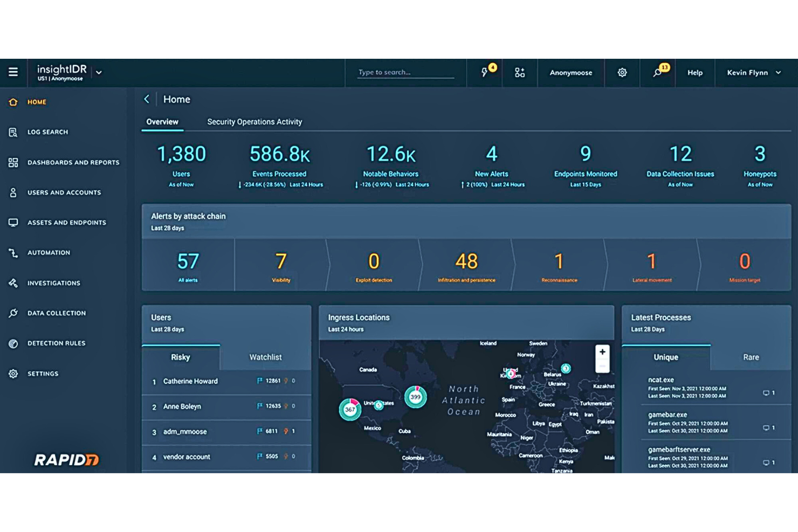Select Investigations in the left navigation
798x532 pixels.
tap(13, 282)
